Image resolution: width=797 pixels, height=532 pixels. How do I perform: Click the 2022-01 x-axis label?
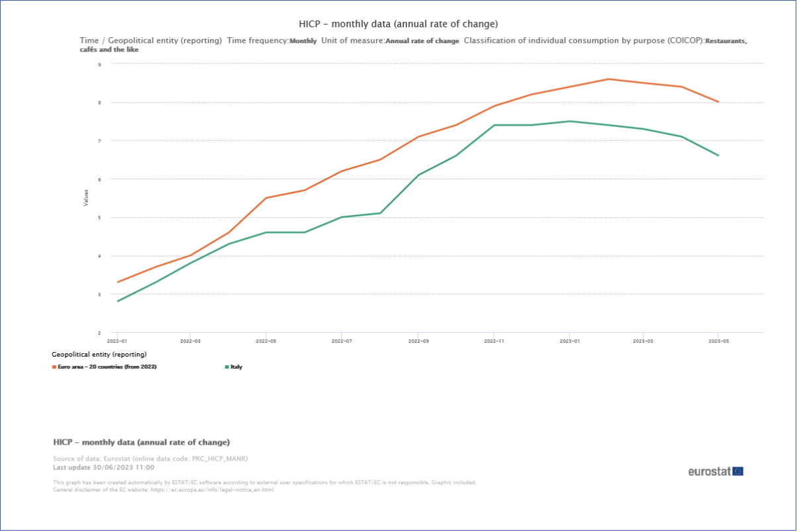pyautogui.click(x=117, y=341)
